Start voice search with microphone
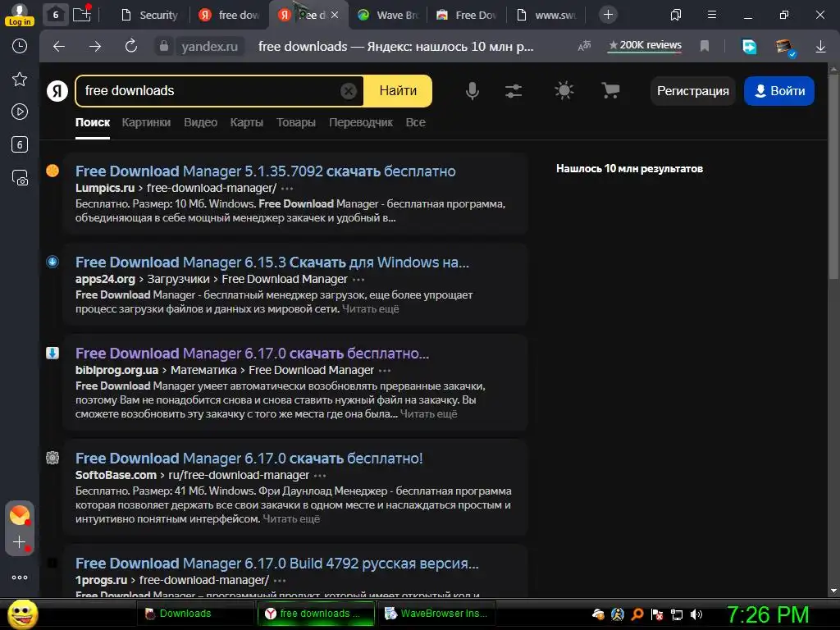The height and width of the screenshot is (630, 840). (x=472, y=91)
